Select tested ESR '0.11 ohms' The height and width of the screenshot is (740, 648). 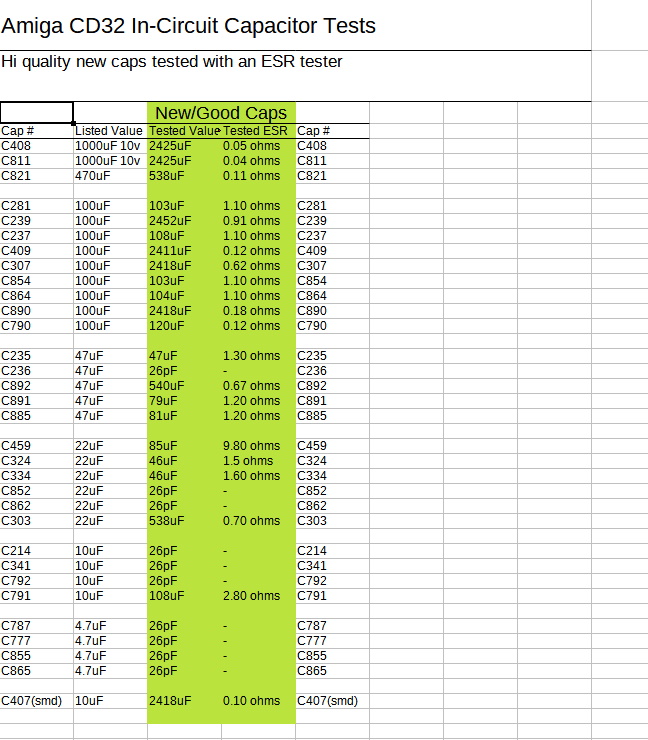252,176
